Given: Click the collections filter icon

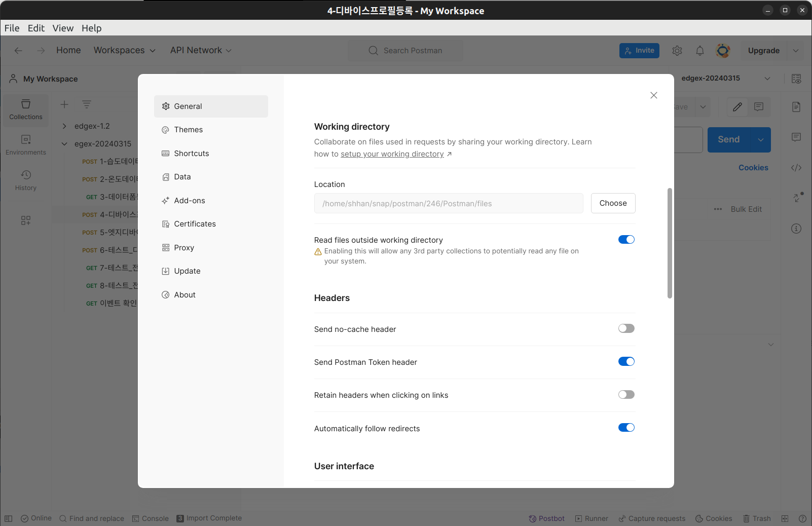Looking at the screenshot, I should coord(87,104).
